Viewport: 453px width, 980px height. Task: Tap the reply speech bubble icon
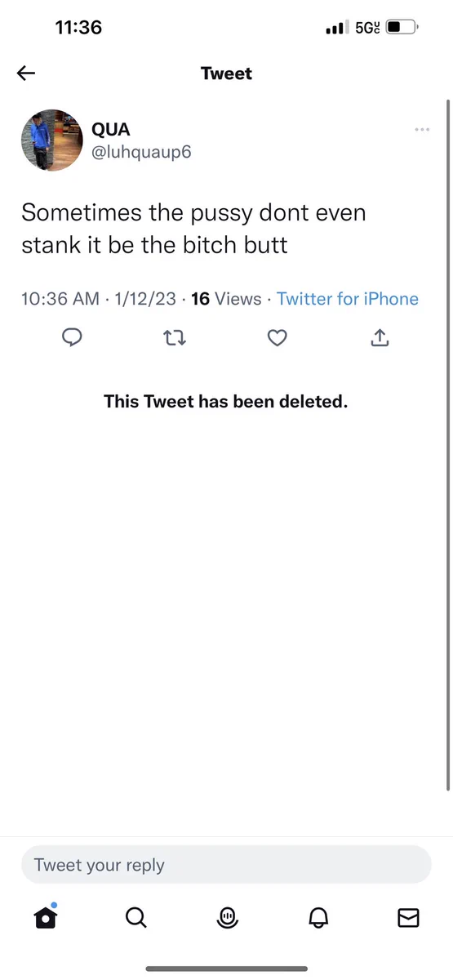click(73, 338)
